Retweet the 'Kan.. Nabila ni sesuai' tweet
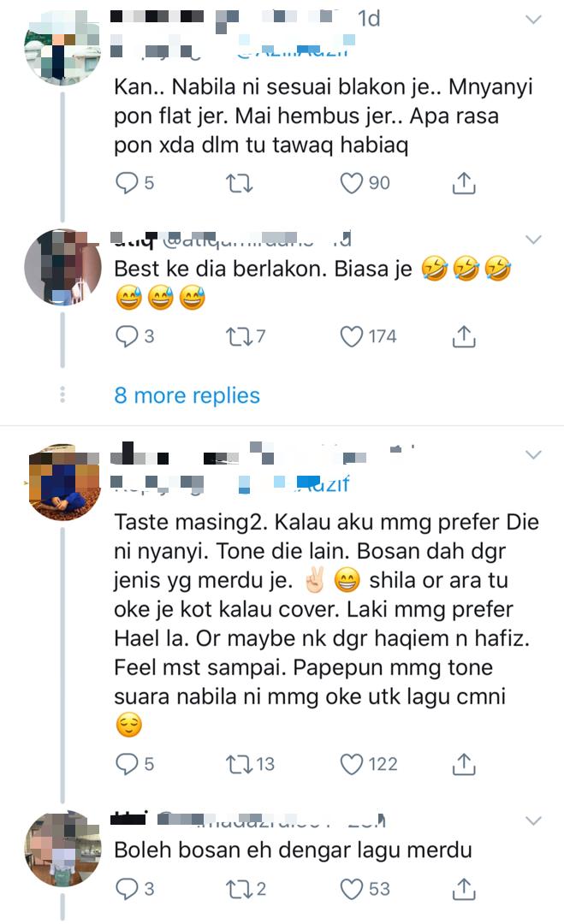Viewport: 564px width, 924px height. (246, 182)
